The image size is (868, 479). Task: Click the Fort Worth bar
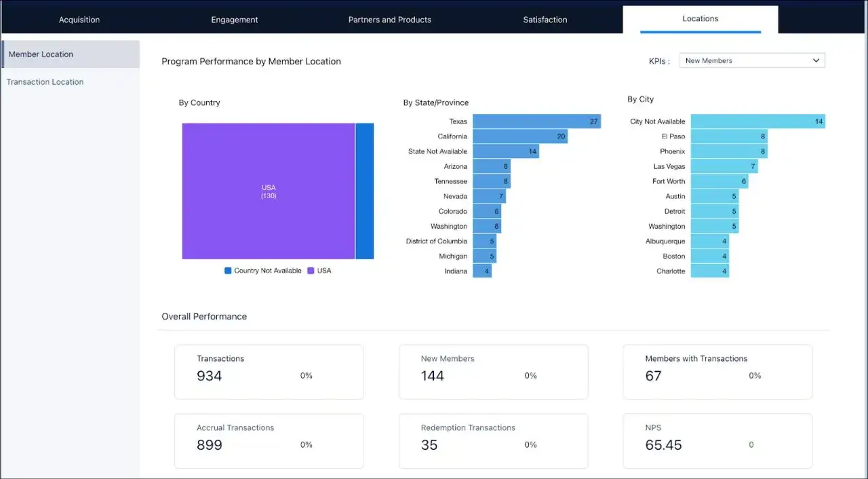coord(719,181)
